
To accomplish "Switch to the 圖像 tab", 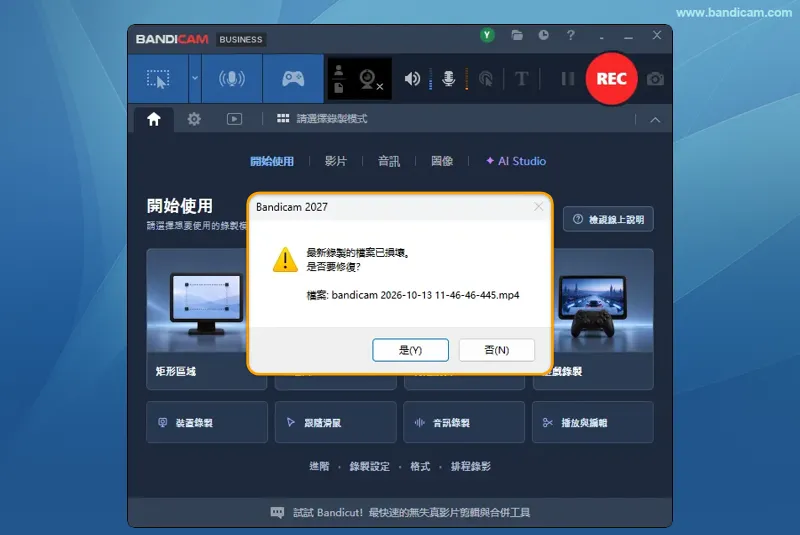I will pos(442,162).
